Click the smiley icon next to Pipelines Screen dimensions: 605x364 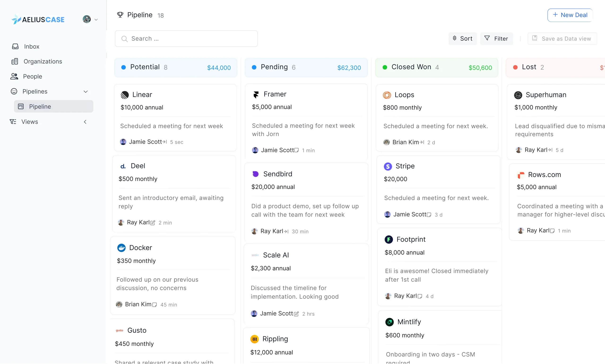coord(14,91)
